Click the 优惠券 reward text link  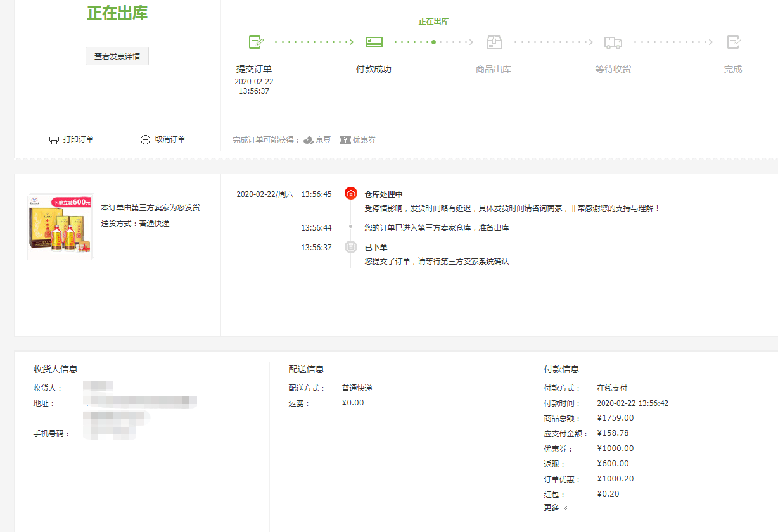(364, 140)
